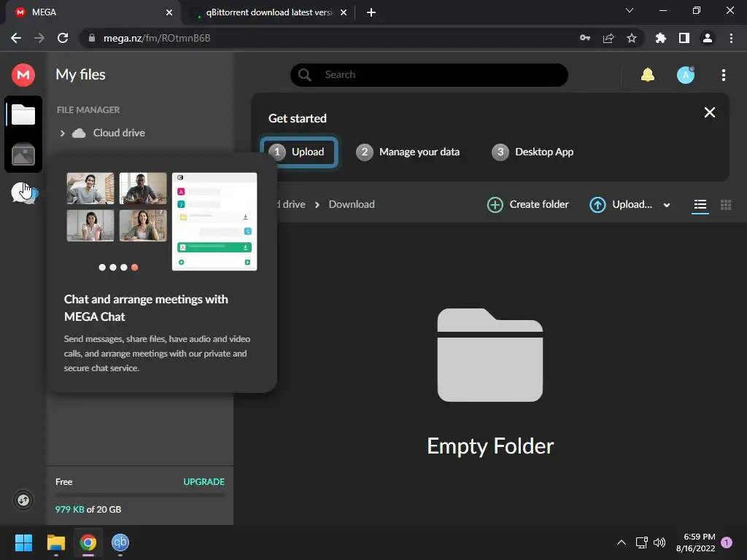Image resolution: width=747 pixels, height=560 pixels.
Task: Click the drive breadcrumb
Action: [292, 204]
